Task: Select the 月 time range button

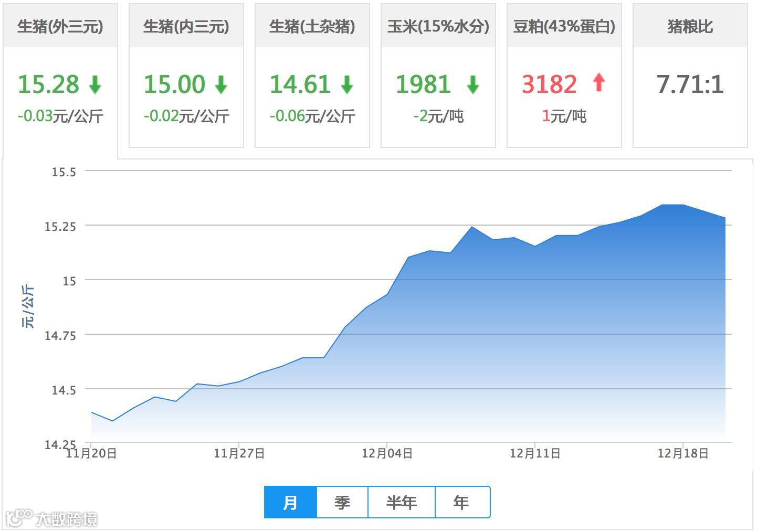Action: tap(290, 502)
